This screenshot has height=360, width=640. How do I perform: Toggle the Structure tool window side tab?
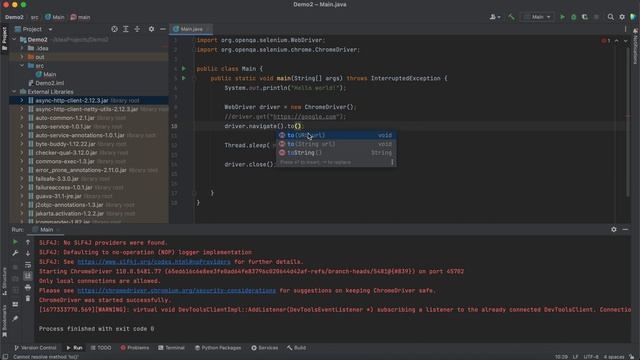pos(4,281)
